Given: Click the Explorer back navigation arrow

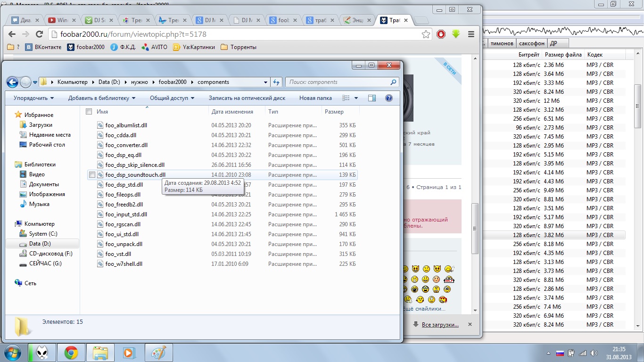Looking at the screenshot, I should click(12, 82).
